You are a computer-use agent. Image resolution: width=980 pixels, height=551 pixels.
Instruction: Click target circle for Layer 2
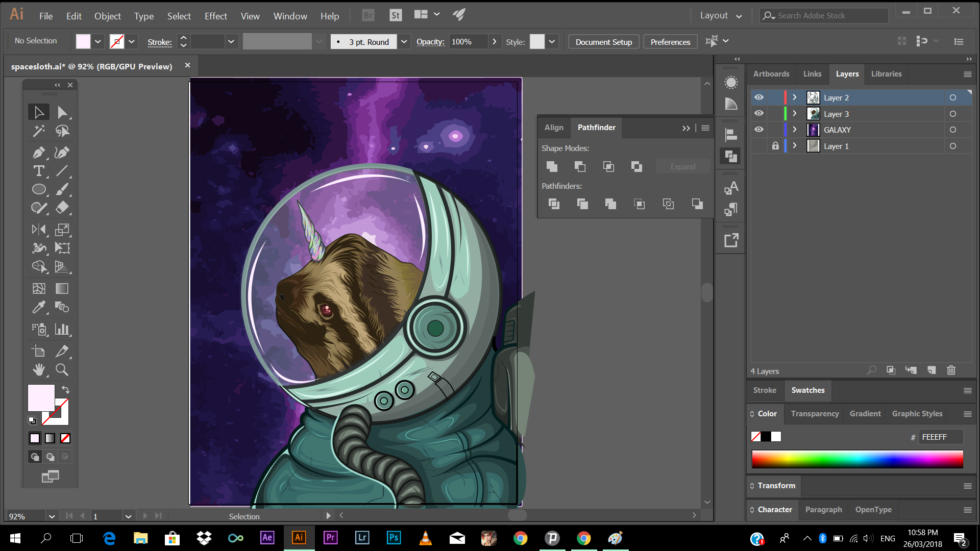pos(952,97)
